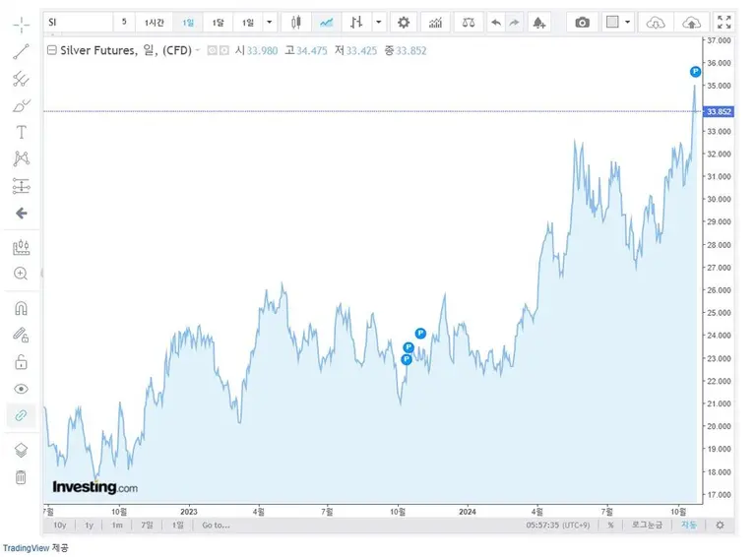Choose the brush drawing tool
The width and height of the screenshot is (756, 557).
click(21, 105)
